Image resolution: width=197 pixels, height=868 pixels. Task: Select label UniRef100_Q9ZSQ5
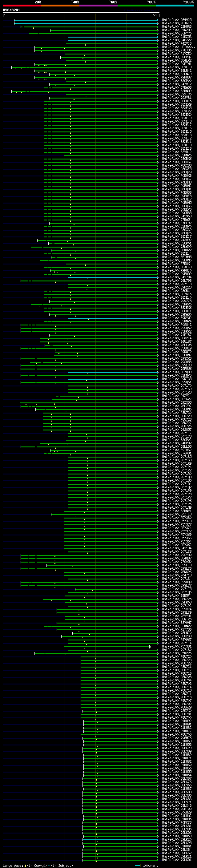177,403
